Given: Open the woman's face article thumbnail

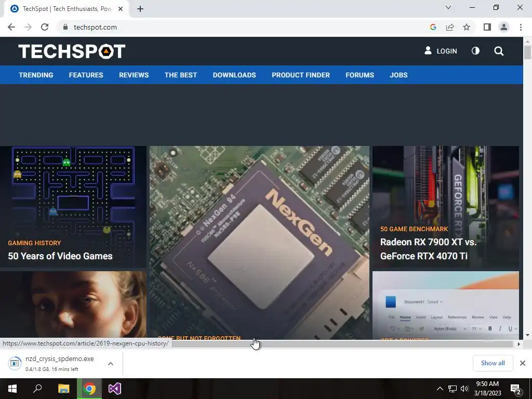Looking at the screenshot, I should (x=73, y=305).
